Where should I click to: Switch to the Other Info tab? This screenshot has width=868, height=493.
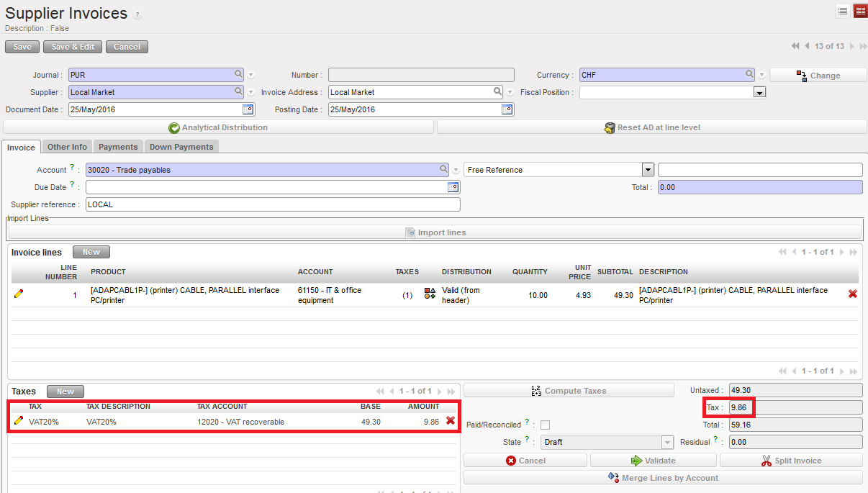pos(67,147)
